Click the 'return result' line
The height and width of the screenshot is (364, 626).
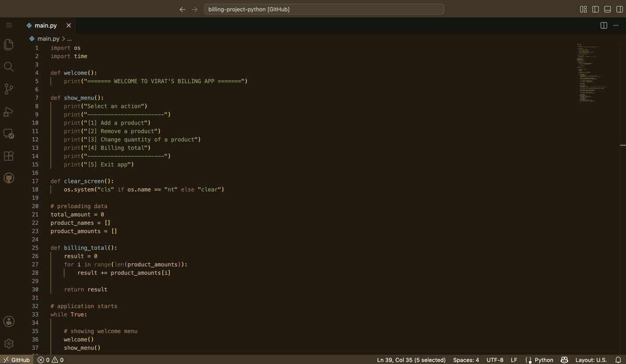(86, 289)
